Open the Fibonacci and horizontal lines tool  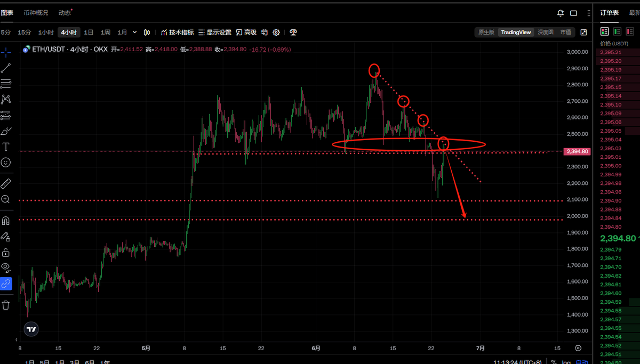click(6, 84)
